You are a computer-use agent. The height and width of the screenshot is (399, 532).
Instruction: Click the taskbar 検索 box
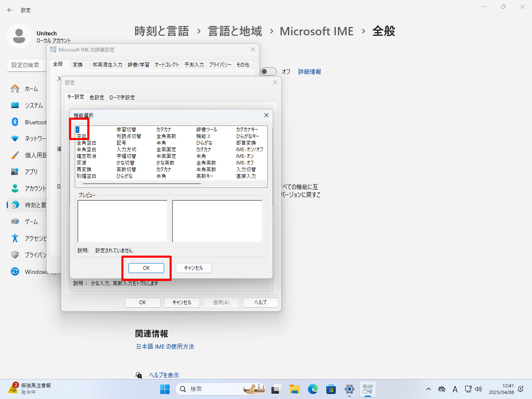[221, 389]
